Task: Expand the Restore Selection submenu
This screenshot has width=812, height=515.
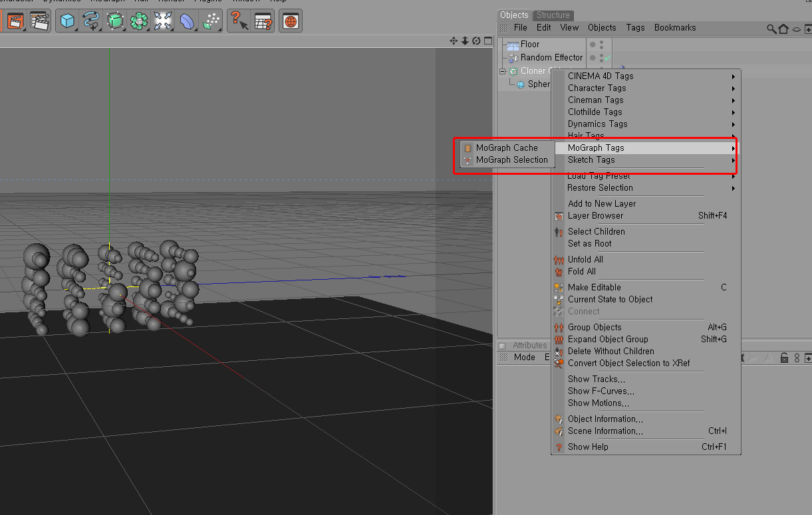Action: click(x=646, y=187)
